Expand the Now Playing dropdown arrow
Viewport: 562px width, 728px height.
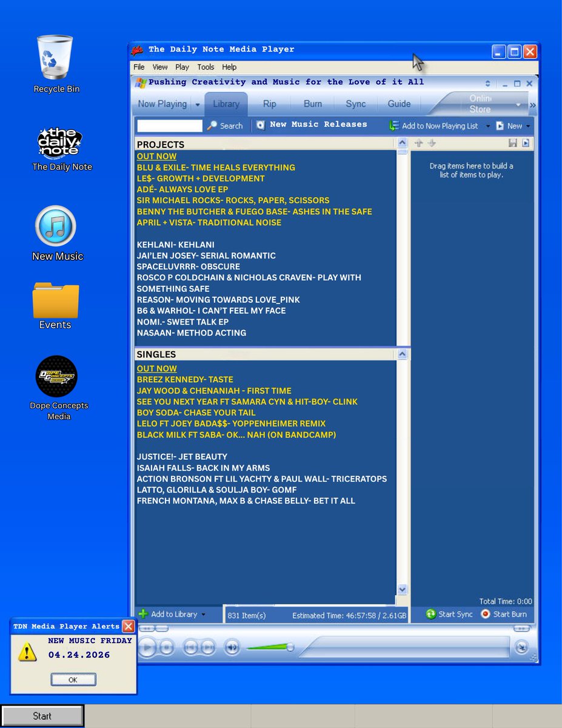click(198, 105)
